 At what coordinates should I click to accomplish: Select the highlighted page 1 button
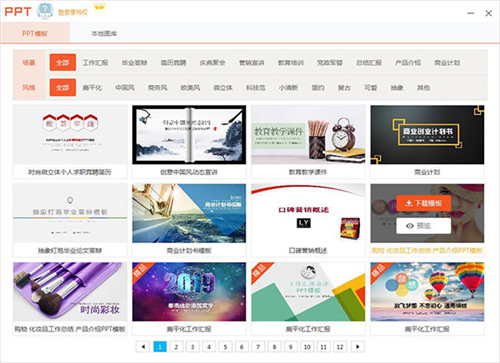[160, 347]
